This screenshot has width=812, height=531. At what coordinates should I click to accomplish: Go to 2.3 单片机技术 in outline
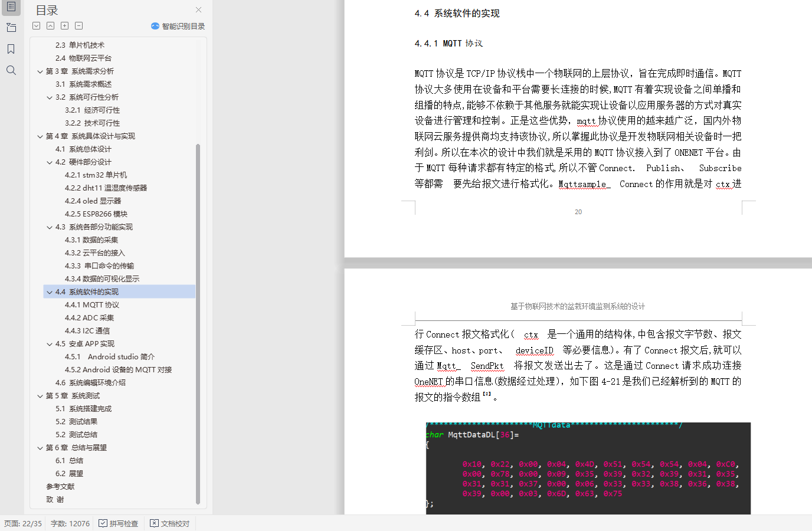click(x=80, y=45)
